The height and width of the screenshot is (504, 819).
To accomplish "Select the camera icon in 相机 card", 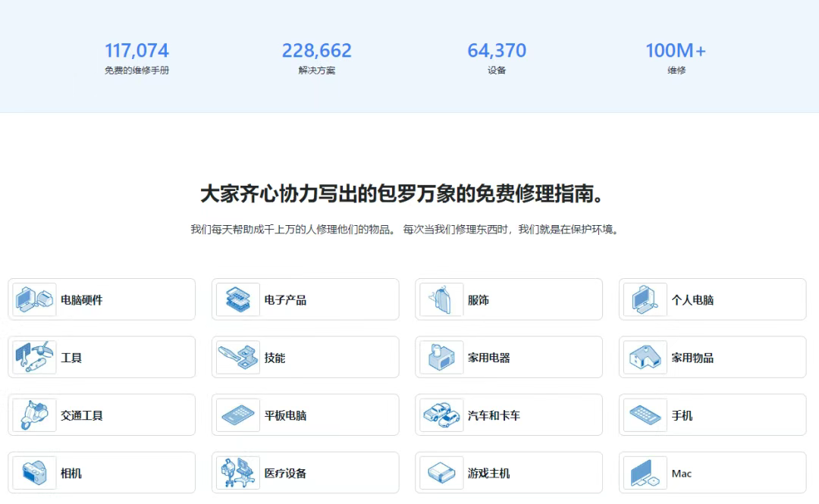I will click(x=33, y=472).
